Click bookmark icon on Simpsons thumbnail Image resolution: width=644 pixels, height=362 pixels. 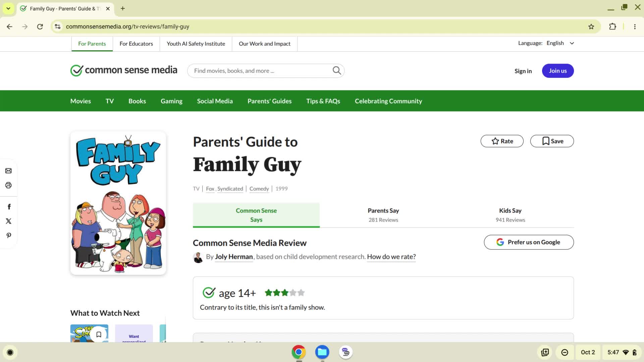pyautogui.click(x=99, y=334)
